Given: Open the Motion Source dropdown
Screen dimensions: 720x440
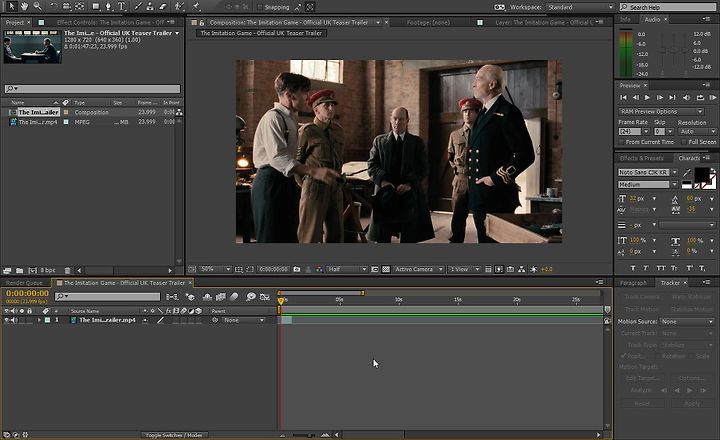Looking at the screenshot, I should [x=686, y=322].
